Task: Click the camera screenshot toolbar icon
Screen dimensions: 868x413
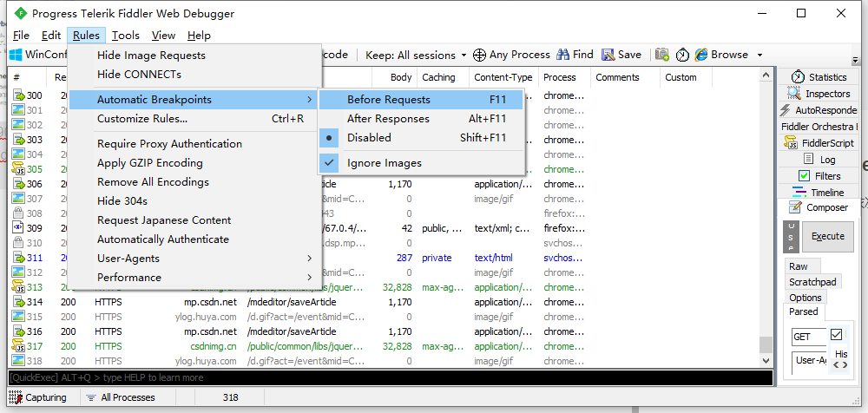Action: (x=662, y=55)
